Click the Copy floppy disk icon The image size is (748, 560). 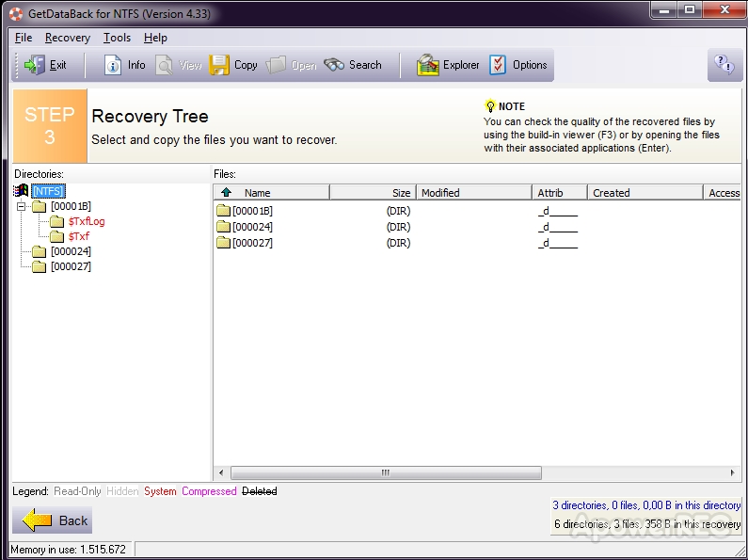(219, 65)
